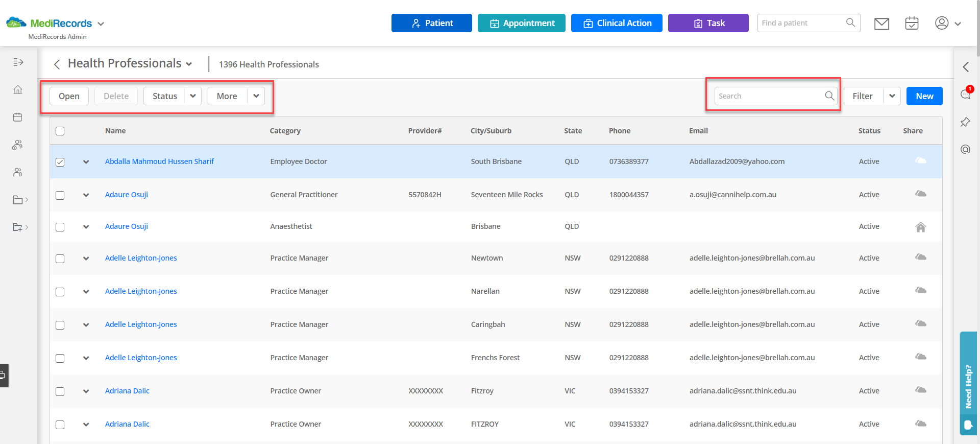Click the @ mentions icon in right sidebar
The image size is (980, 444).
click(x=965, y=149)
